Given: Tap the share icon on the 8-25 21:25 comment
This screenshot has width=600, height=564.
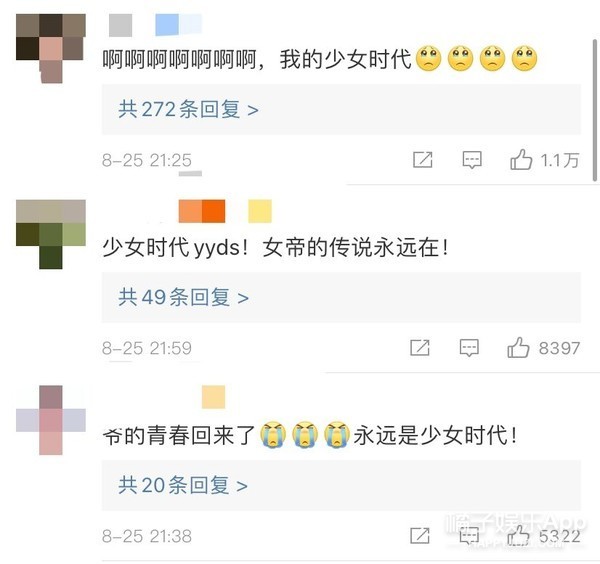Looking at the screenshot, I should (422, 160).
